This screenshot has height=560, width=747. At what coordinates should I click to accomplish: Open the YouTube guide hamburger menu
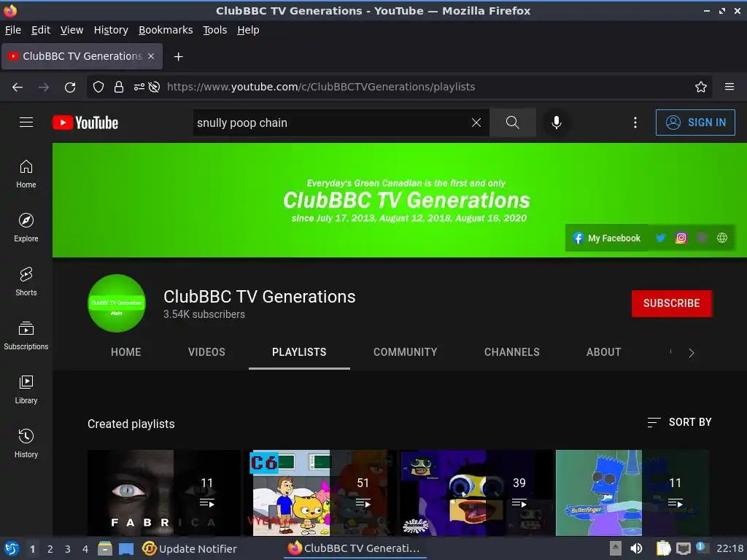click(26, 122)
